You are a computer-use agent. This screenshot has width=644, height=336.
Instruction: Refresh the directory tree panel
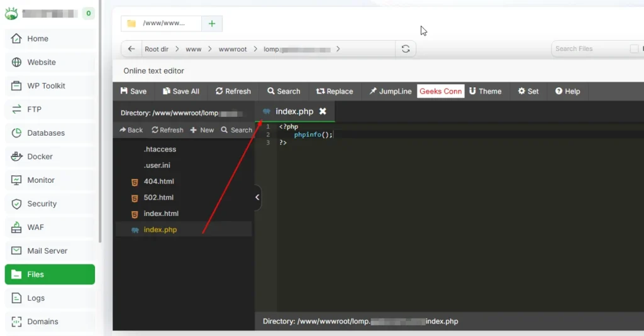tap(167, 130)
